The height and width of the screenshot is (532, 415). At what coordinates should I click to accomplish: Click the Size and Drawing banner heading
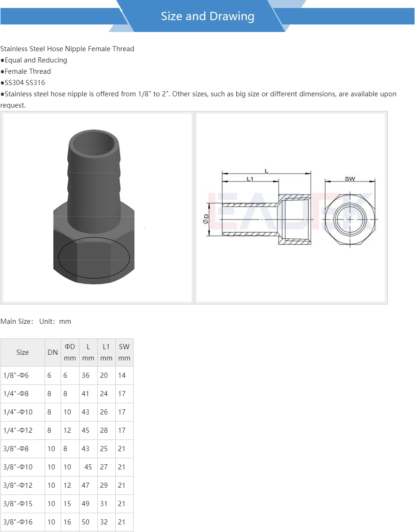207,16
